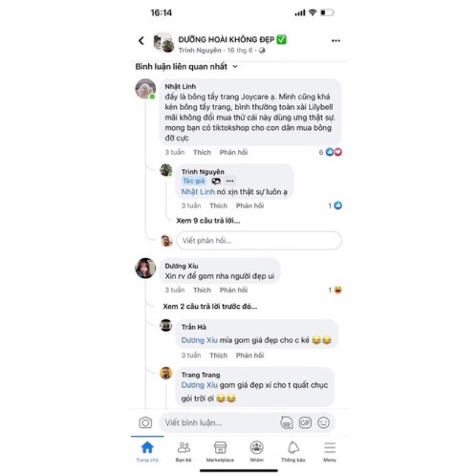
Task: Expand Xem 9 câu trả lời
Action: 208,220
